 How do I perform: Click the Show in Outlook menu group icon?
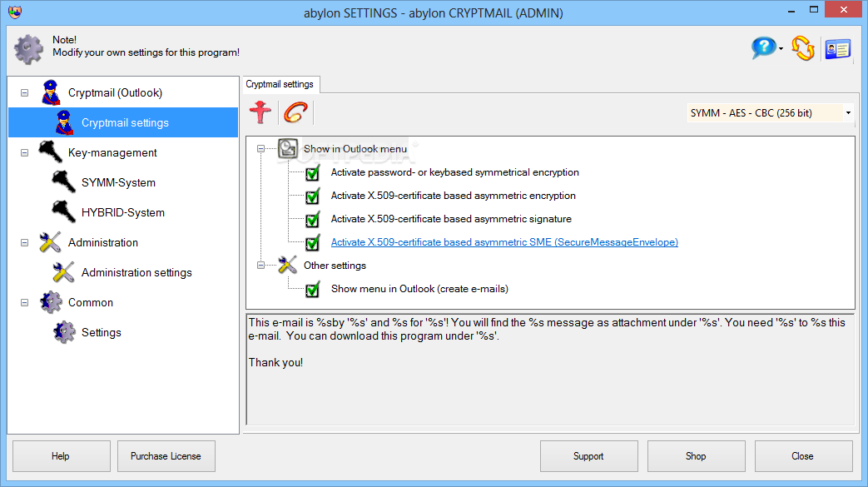287,148
